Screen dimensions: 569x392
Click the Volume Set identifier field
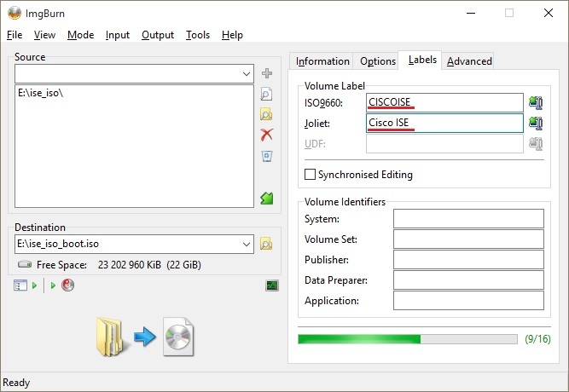click(x=468, y=239)
